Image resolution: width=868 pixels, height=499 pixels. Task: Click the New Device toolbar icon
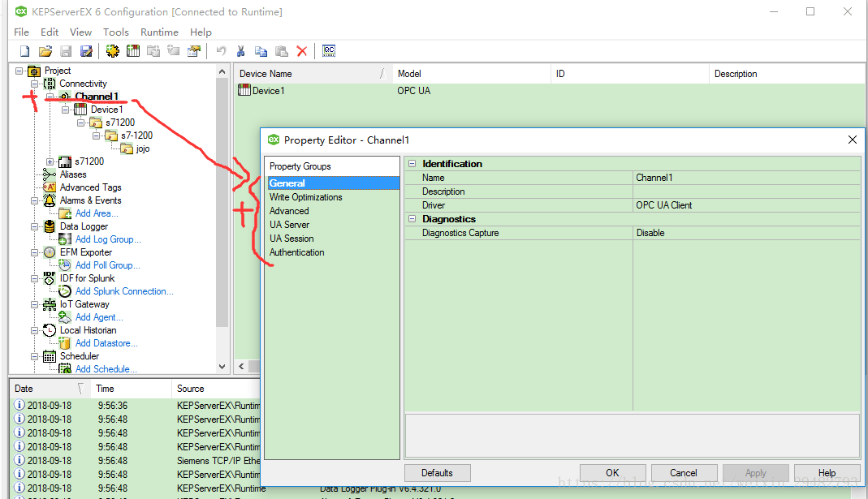132,50
